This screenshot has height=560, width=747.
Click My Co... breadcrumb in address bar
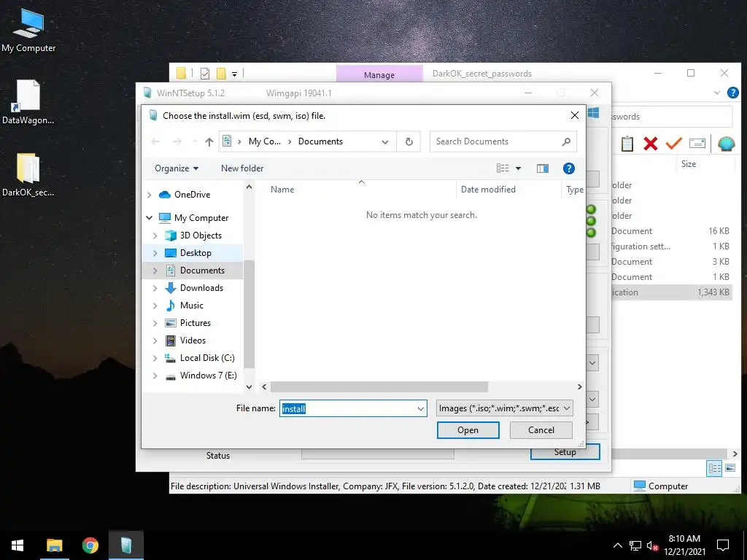pyautogui.click(x=264, y=141)
